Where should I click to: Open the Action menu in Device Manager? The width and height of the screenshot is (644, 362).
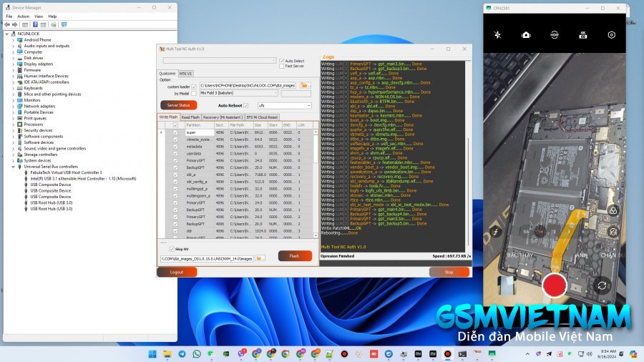[x=23, y=16]
